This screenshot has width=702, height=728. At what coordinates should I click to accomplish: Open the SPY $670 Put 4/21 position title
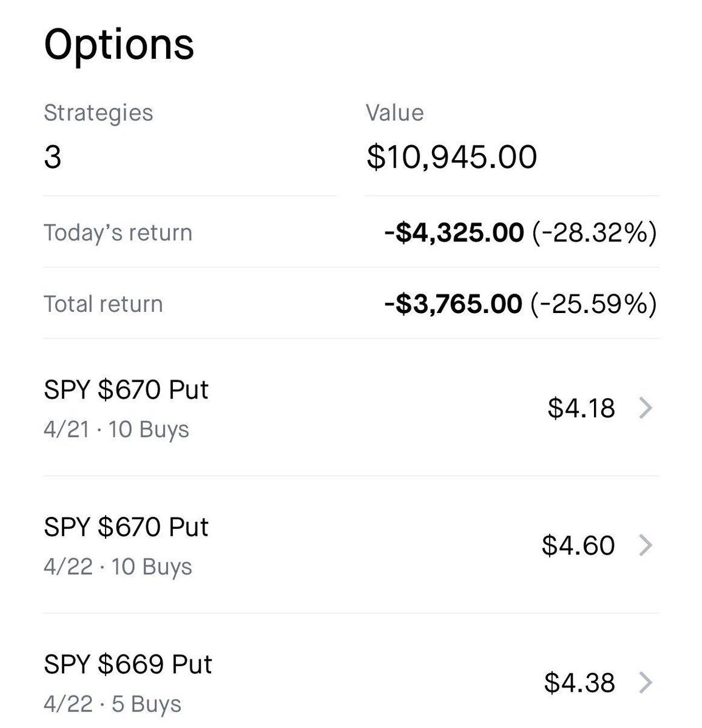126,389
